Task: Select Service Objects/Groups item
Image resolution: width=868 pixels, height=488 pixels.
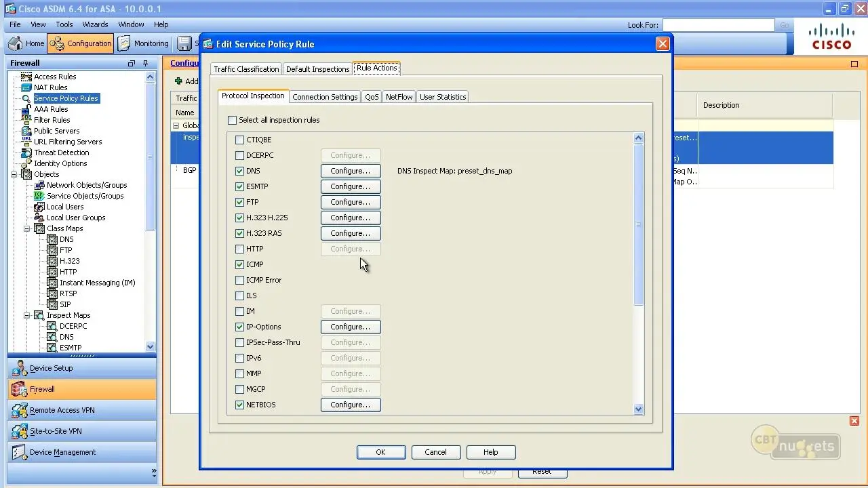Action: pos(85,196)
